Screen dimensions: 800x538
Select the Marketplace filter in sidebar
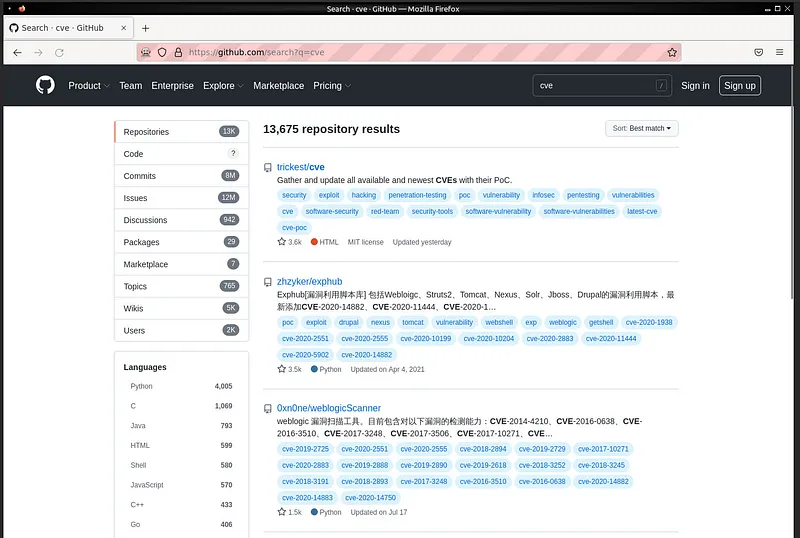pos(181,264)
